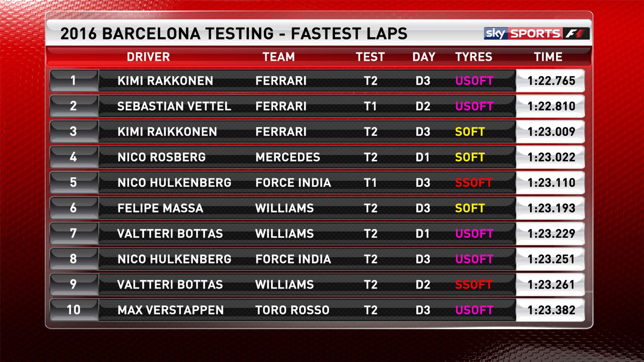Select the DRIVER column header
The height and width of the screenshot is (362, 644).
(148, 57)
